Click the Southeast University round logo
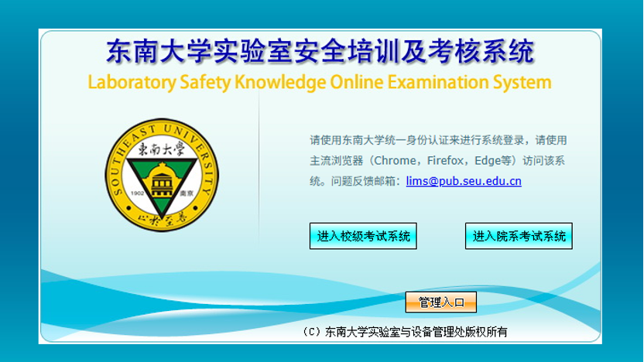The width and height of the screenshot is (644, 362). click(x=162, y=176)
